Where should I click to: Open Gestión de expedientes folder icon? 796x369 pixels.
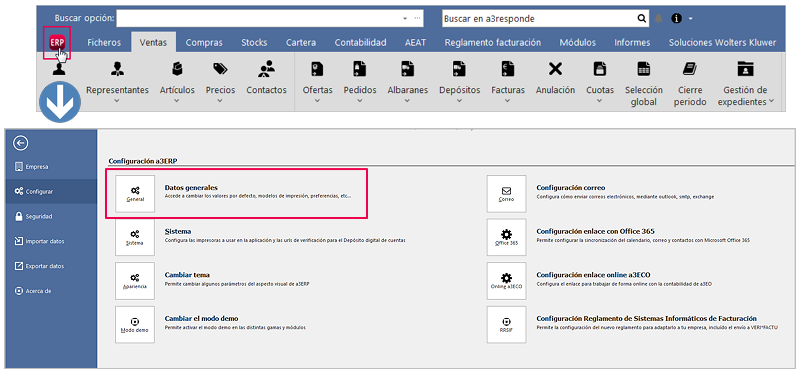click(745, 68)
